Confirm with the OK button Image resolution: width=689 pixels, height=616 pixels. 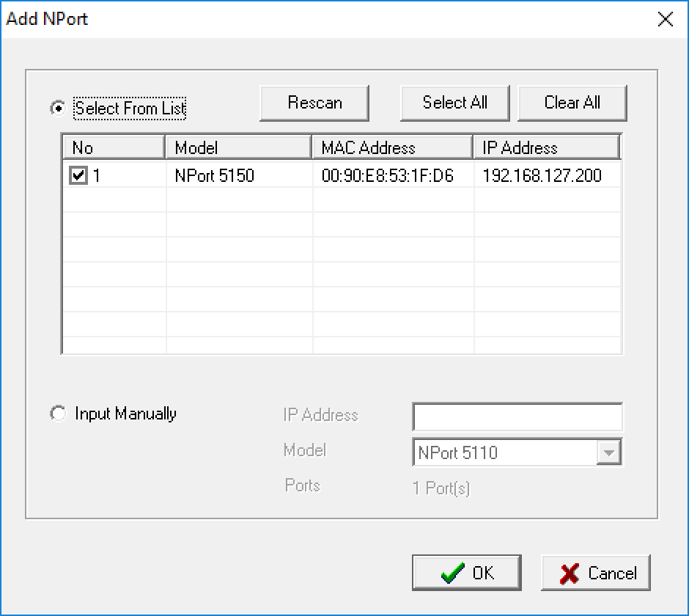pos(467,573)
